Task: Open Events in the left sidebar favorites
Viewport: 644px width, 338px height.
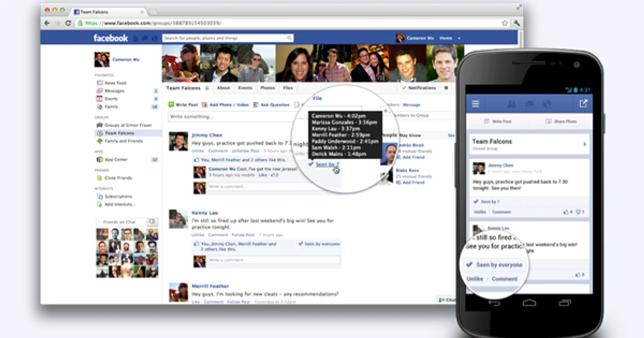Action: click(x=111, y=99)
